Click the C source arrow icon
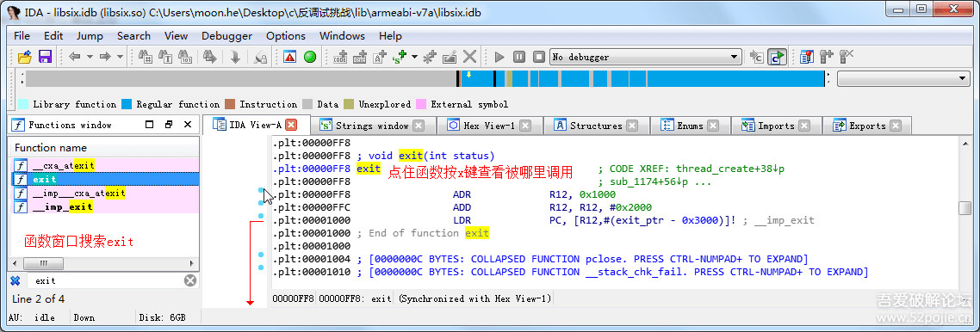The width and height of the screenshot is (980, 332). [x=757, y=57]
